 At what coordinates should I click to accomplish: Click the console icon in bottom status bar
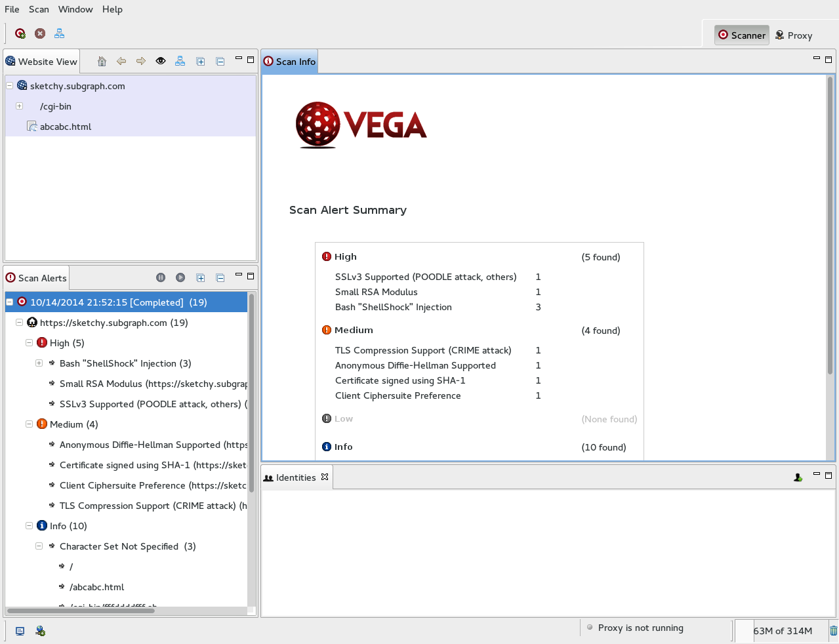[x=20, y=631]
